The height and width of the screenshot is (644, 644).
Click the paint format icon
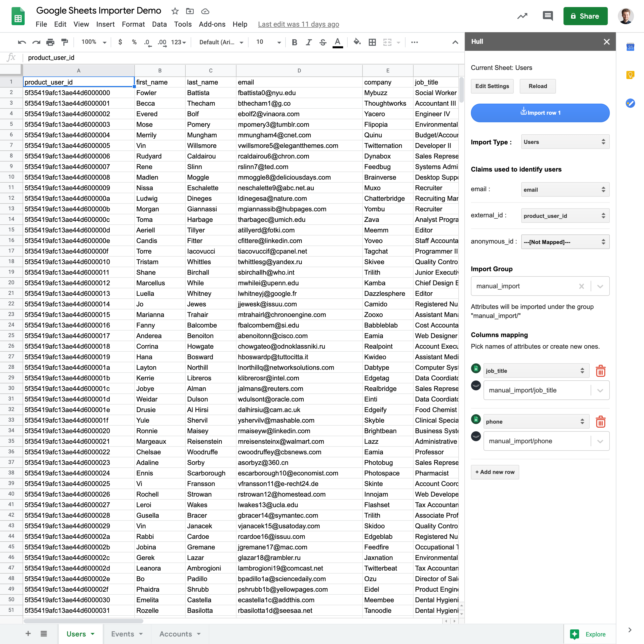[65, 42]
